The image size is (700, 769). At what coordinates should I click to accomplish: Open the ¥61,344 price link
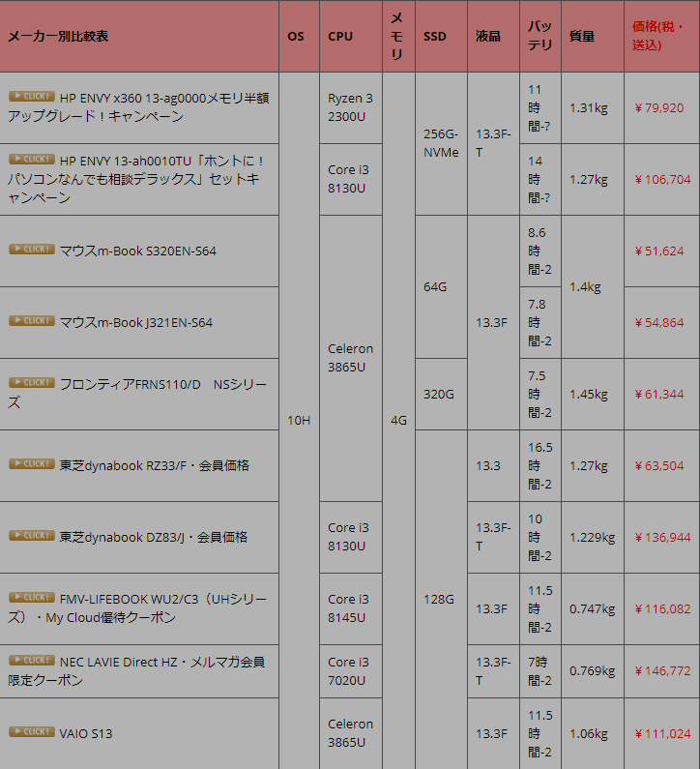click(x=659, y=394)
